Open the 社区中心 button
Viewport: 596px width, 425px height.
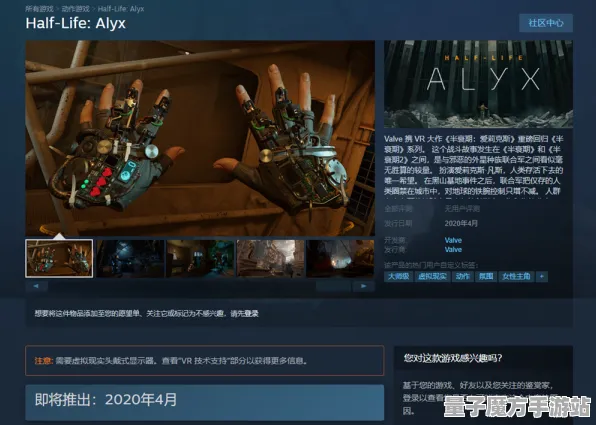pyautogui.click(x=546, y=23)
